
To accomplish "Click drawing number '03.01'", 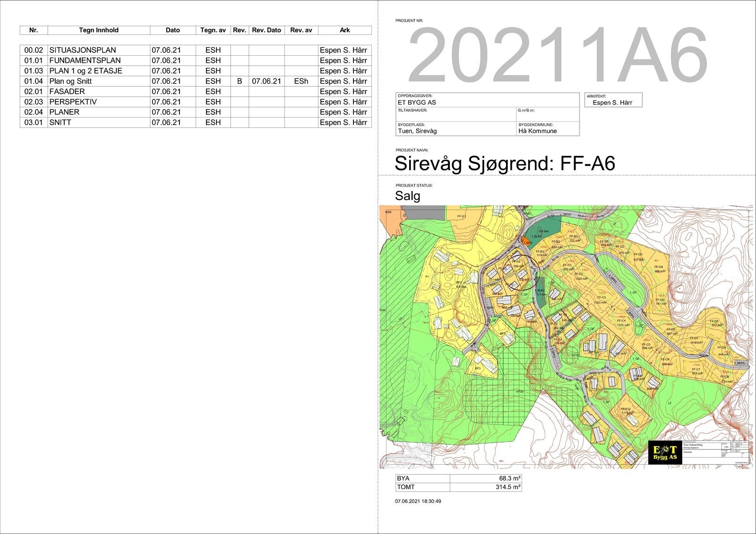I will coord(34,123).
